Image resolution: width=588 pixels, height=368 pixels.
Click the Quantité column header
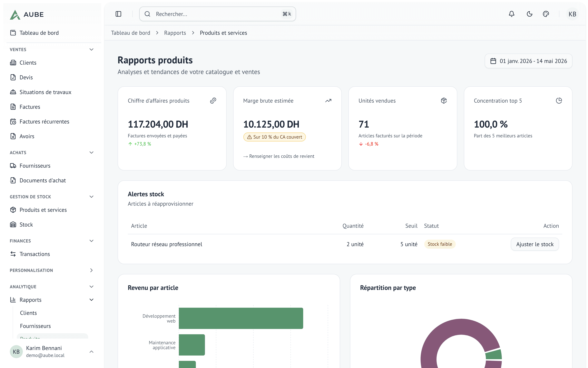click(x=353, y=226)
